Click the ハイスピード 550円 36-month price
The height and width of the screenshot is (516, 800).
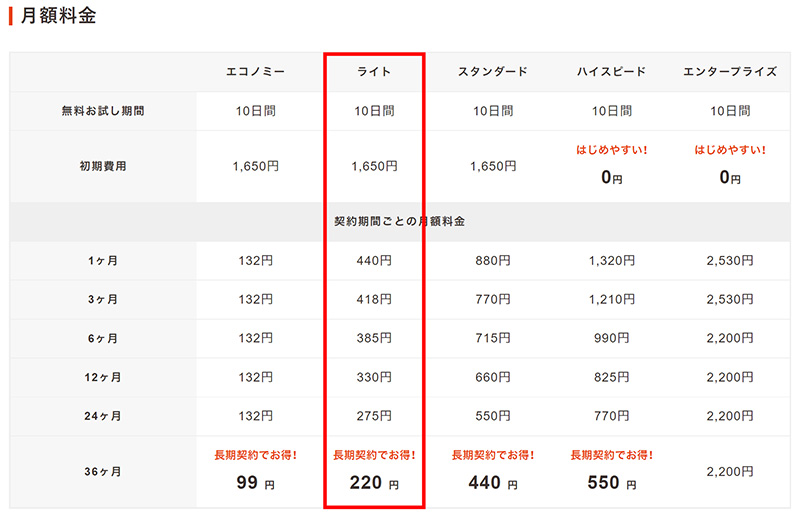[611, 482]
